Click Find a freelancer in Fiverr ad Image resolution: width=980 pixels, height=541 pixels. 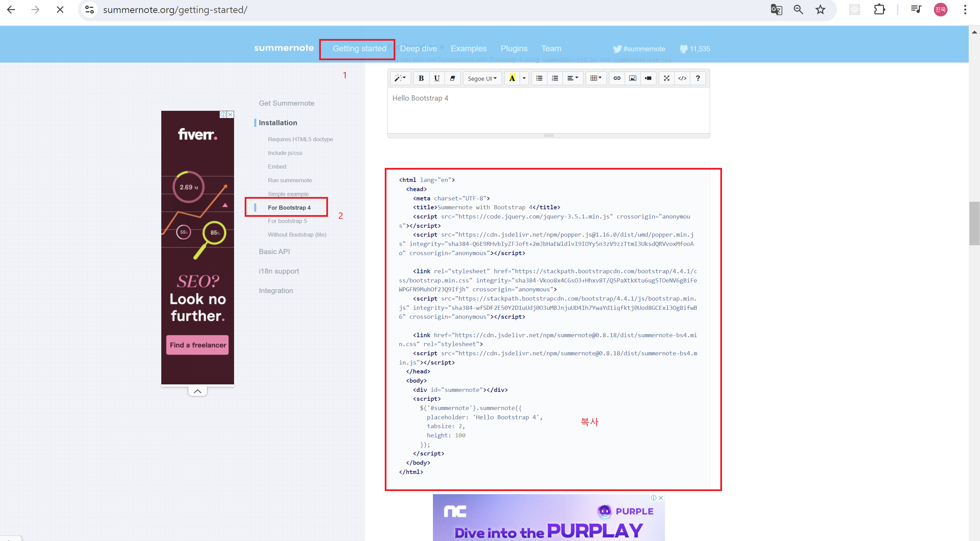coord(198,345)
